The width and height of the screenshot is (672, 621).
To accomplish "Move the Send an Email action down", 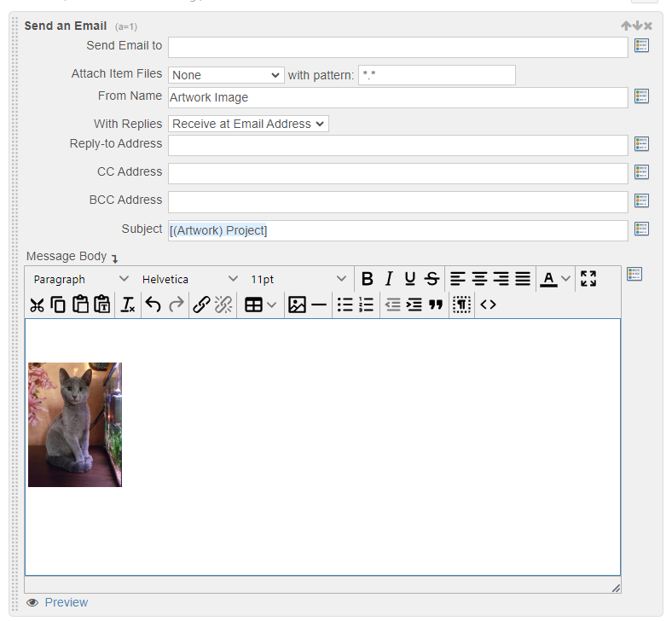I will pos(637,26).
